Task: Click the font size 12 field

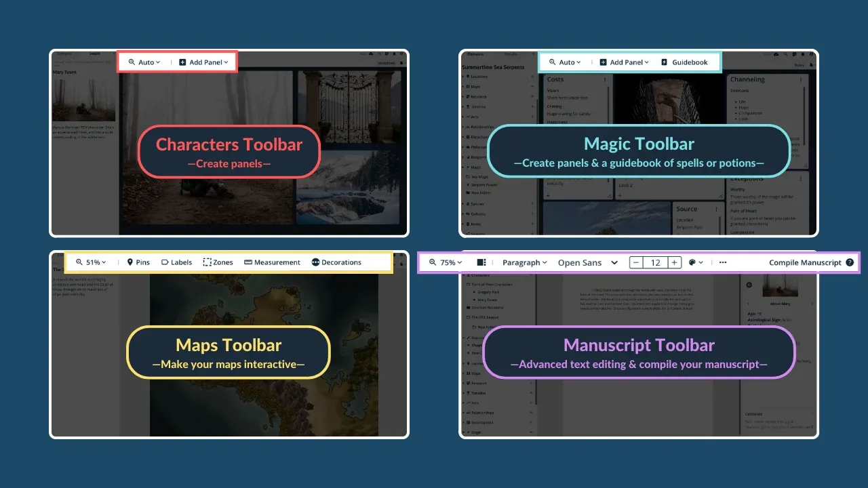Action: (x=655, y=262)
